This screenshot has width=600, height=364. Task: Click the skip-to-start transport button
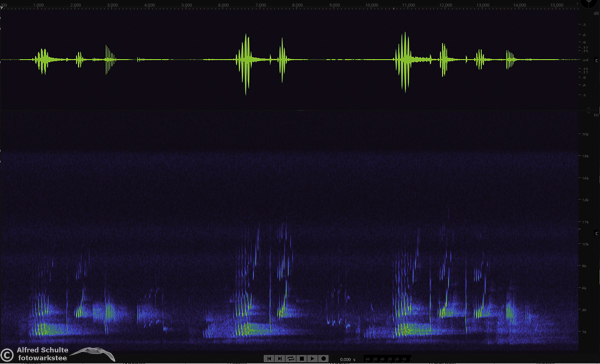click(x=269, y=358)
